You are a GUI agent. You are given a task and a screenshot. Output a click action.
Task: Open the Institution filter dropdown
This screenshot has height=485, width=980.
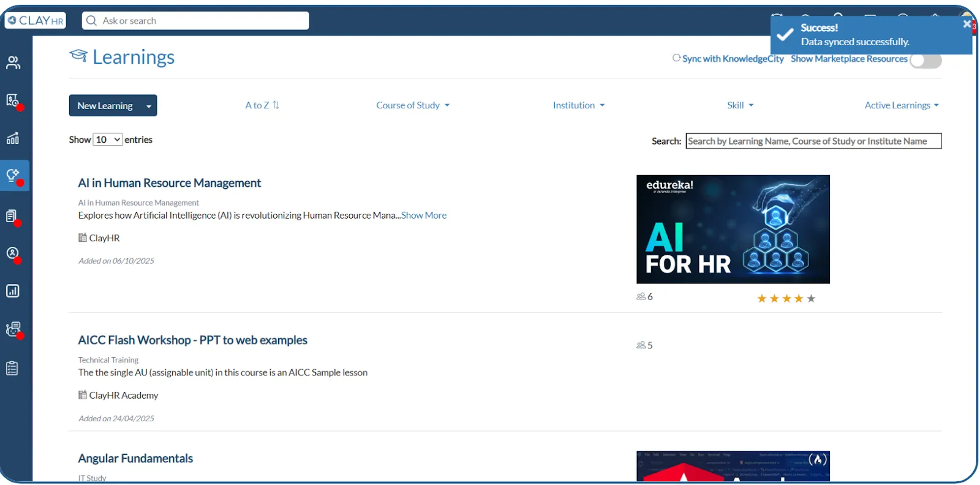point(579,105)
